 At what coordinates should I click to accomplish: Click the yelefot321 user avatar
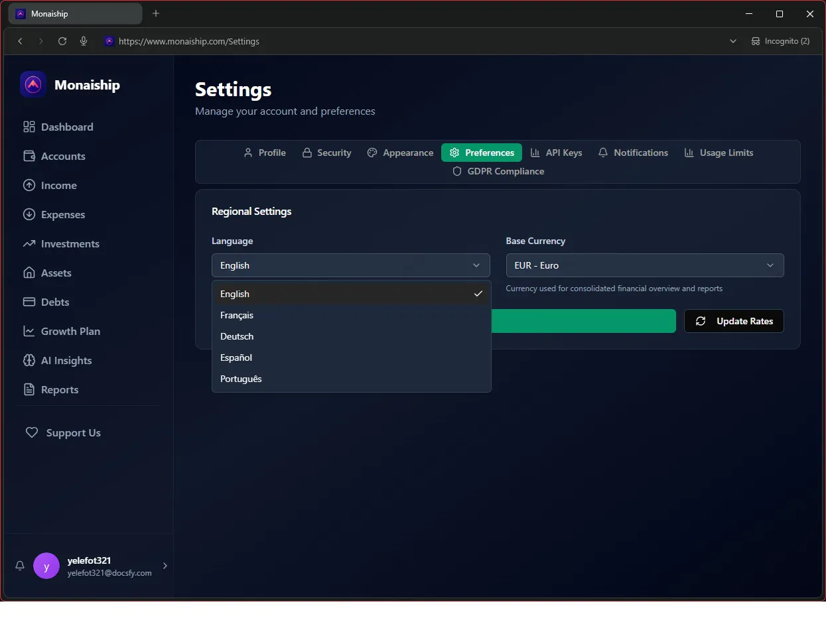(x=46, y=566)
